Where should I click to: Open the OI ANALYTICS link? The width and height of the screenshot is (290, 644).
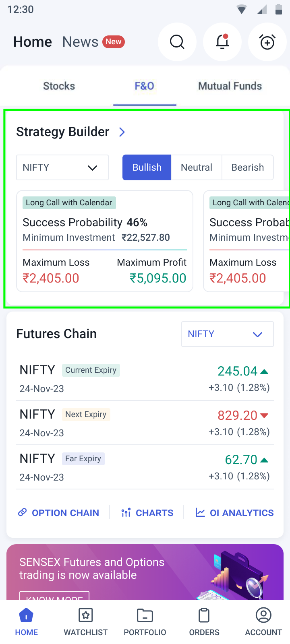click(x=235, y=513)
